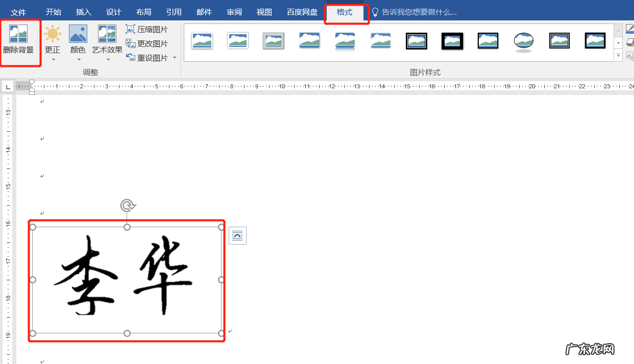
Task: Click the Picture Layout icon on the right edge
Action: click(630, 55)
